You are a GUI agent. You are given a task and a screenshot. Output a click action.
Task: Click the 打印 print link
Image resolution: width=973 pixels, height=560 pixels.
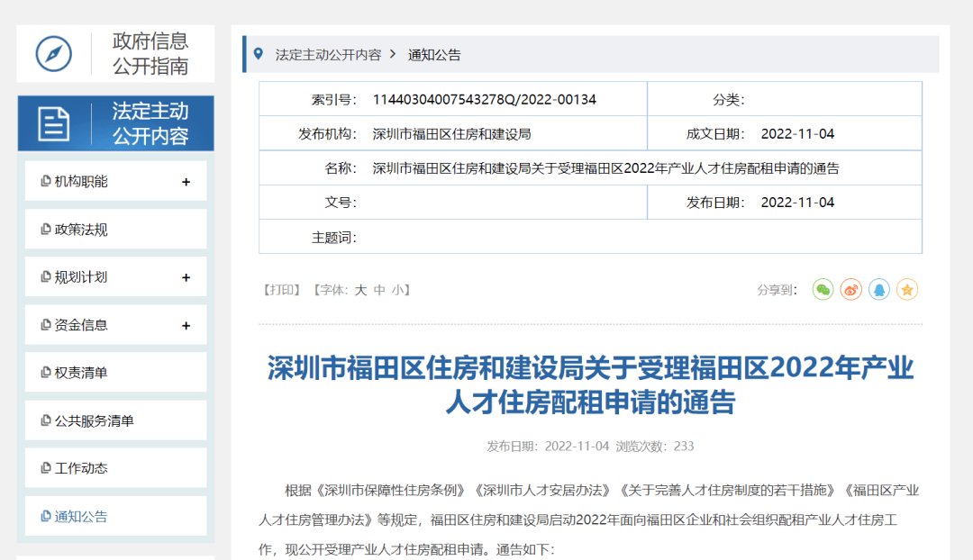click(282, 290)
